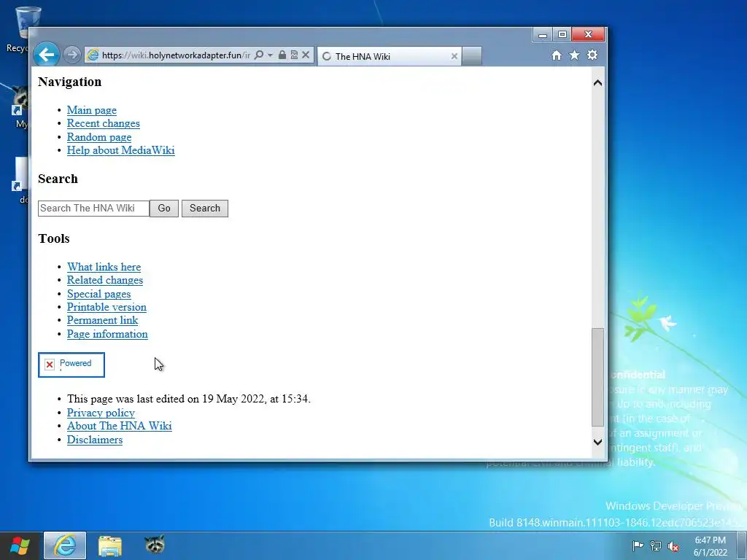This screenshot has height=560, width=747.
Task: Click the muted volume tray icon
Action: (673, 546)
